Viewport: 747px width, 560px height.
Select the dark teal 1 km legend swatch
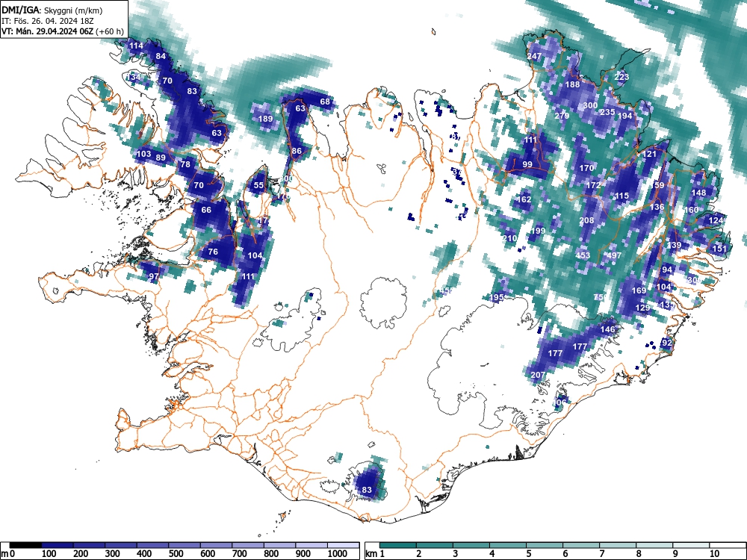pos(398,545)
